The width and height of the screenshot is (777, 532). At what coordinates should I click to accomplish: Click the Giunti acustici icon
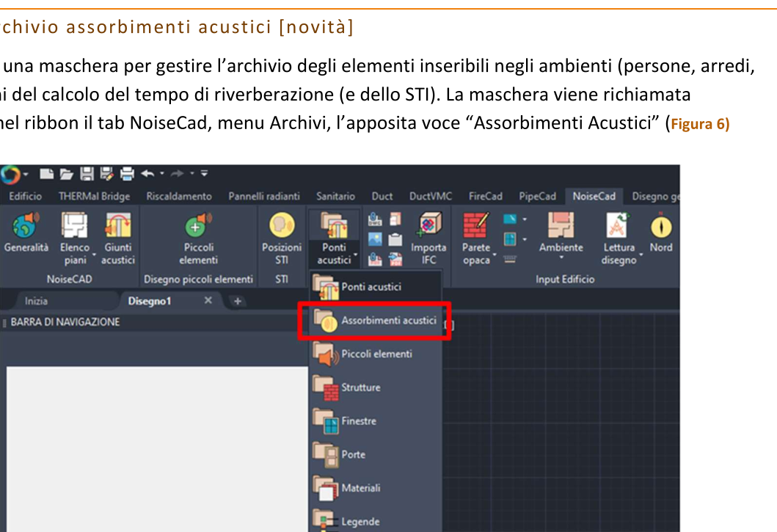point(117,225)
